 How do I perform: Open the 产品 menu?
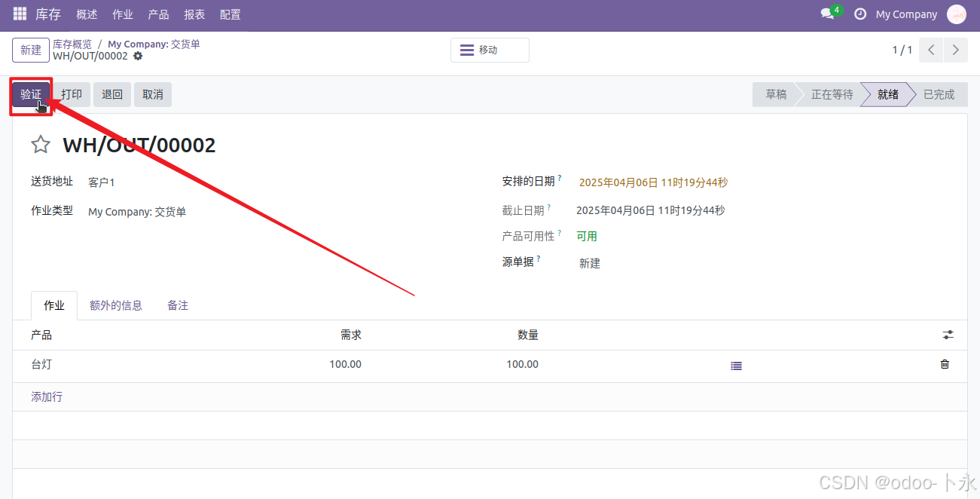[x=159, y=14]
